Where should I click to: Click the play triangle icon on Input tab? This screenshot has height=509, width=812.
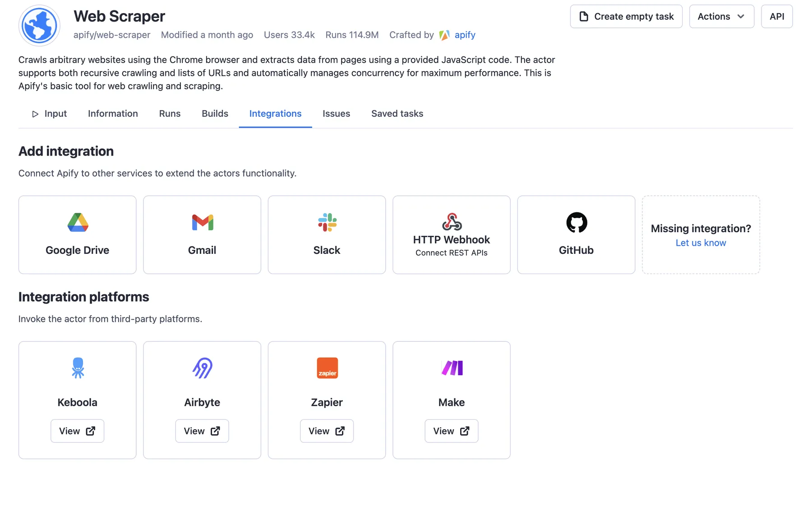[35, 114]
